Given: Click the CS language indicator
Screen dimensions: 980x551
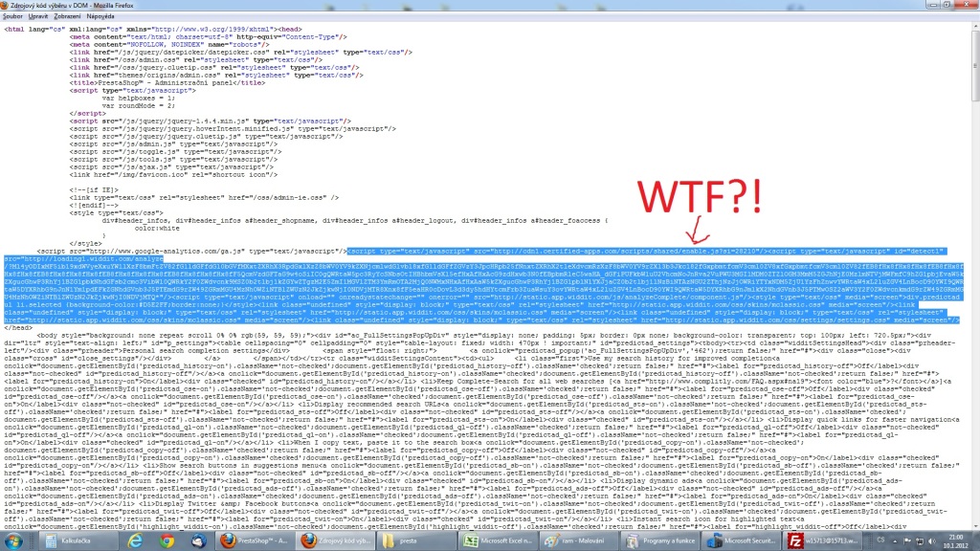Looking at the screenshot, I should click(880, 540).
